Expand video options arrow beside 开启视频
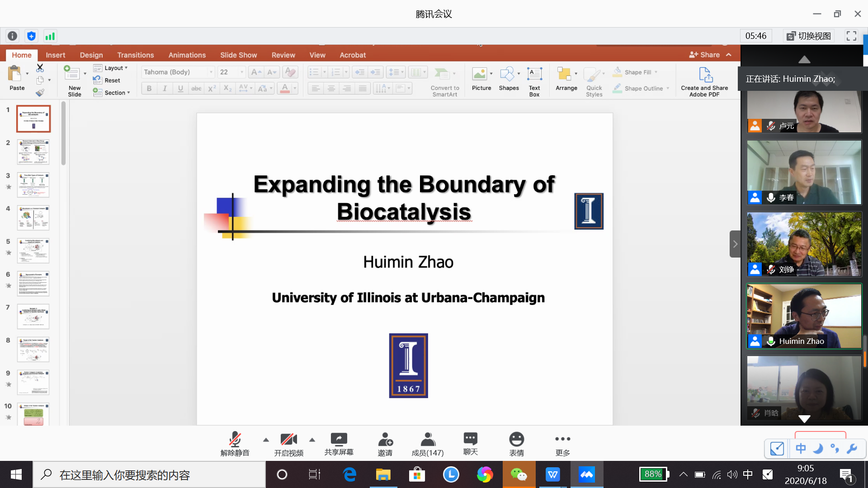Viewport: 868px width, 488px height. (312, 440)
